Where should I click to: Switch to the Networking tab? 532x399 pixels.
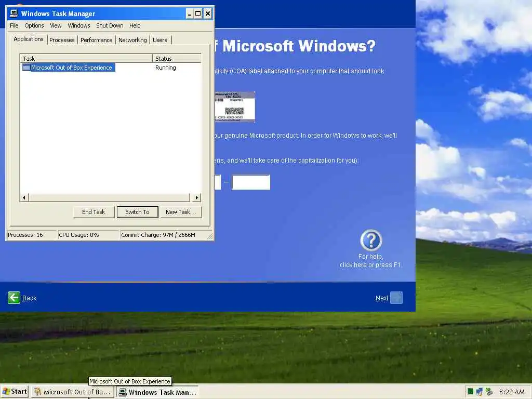click(132, 40)
